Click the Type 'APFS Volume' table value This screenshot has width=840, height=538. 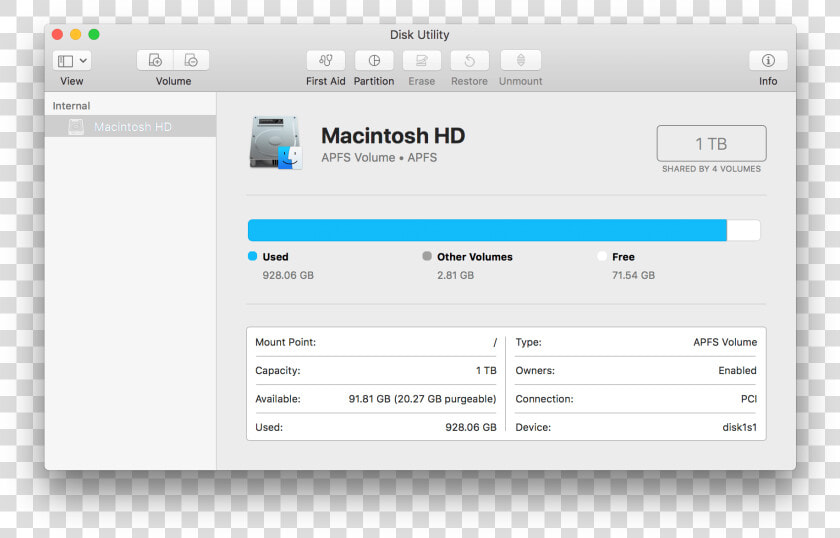[725, 342]
